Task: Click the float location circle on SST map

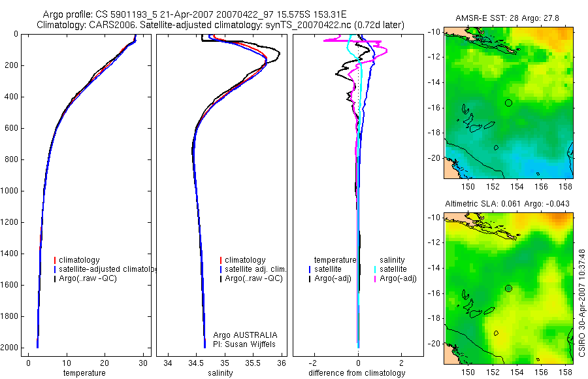Action: tap(508, 103)
